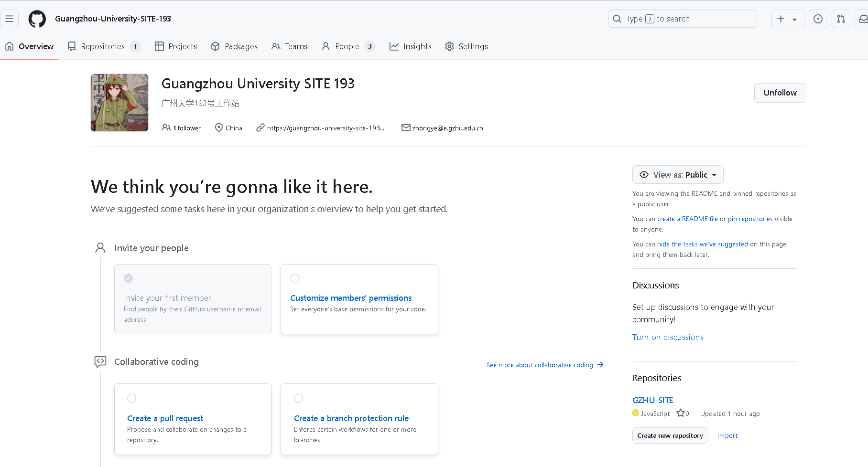Viewport: 868px width, 467px height.
Task: Click the followers people icon
Action: pyautogui.click(x=166, y=127)
